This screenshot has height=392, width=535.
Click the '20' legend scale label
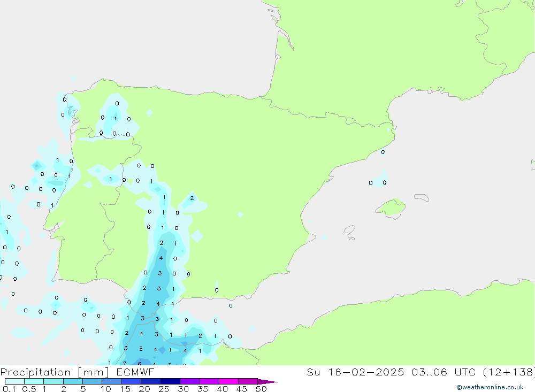tap(144, 389)
